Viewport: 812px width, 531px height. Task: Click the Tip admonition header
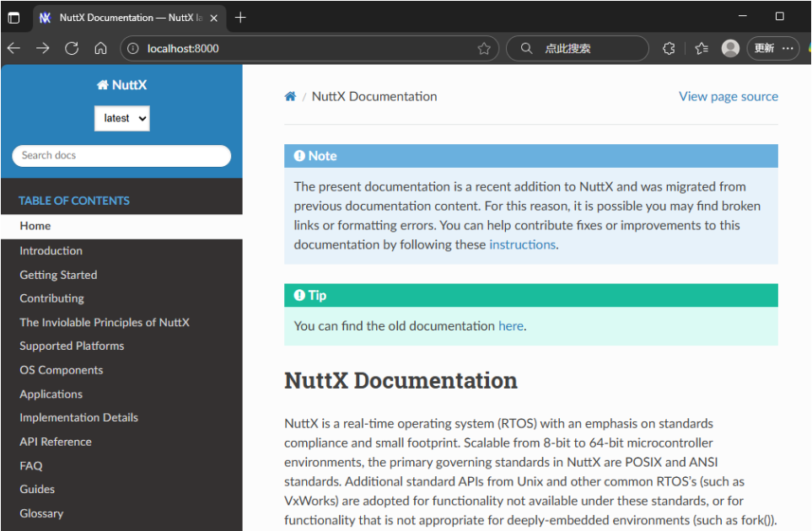pyautogui.click(x=531, y=296)
